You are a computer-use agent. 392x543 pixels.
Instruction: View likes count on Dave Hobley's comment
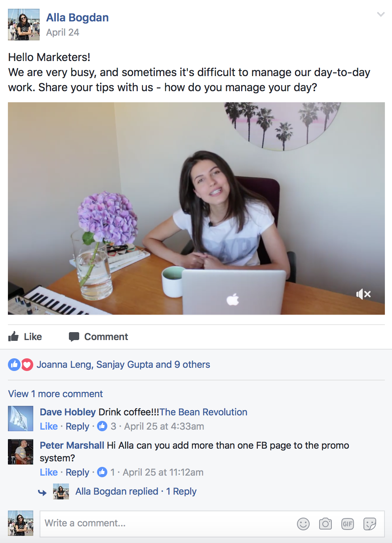point(107,426)
